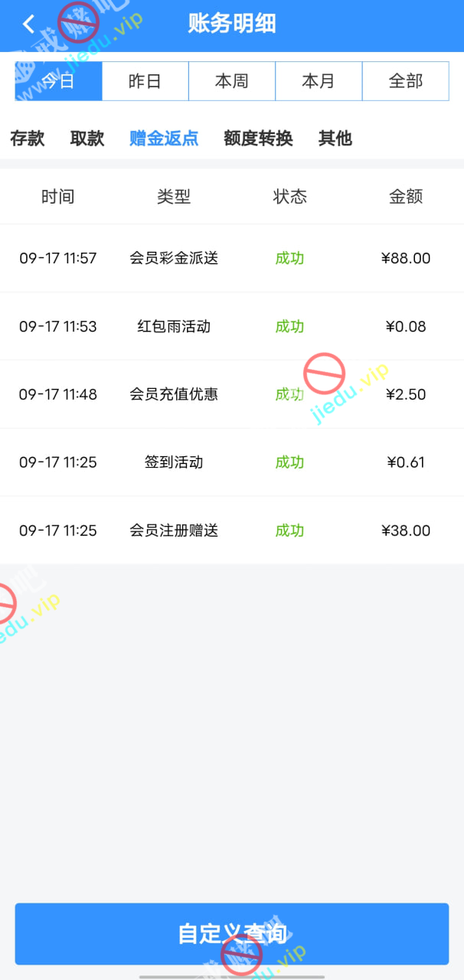The height and width of the screenshot is (980, 464).
Task: Click the 状态 column header
Action: 290,197
